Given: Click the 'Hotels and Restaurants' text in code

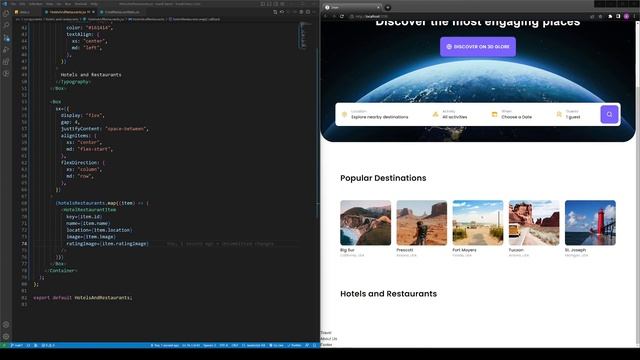Looking at the screenshot, I should 91,75.
